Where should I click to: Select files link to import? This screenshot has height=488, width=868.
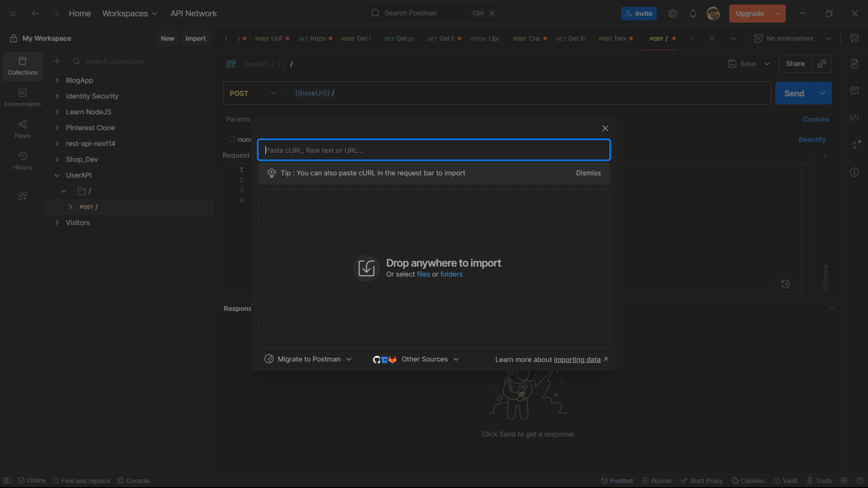(x=424, y=274)
